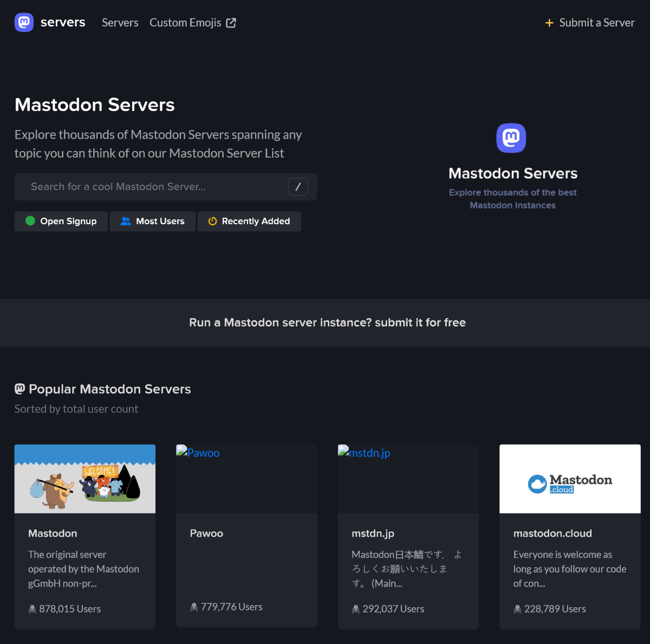Click the Mastodon logo icon in header
The width and height of the screenshot is (650, 644).
(x=24, y=22)
